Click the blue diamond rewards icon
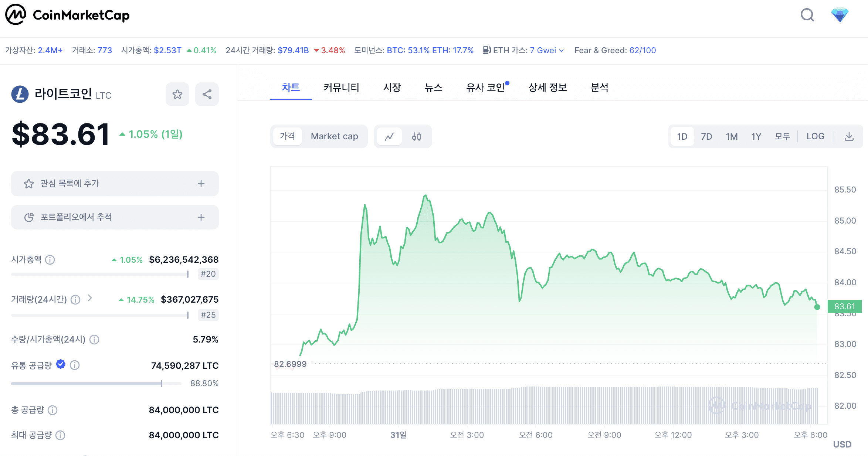The width and height of the screenshot is (868, 456). (x=840, y=15)
